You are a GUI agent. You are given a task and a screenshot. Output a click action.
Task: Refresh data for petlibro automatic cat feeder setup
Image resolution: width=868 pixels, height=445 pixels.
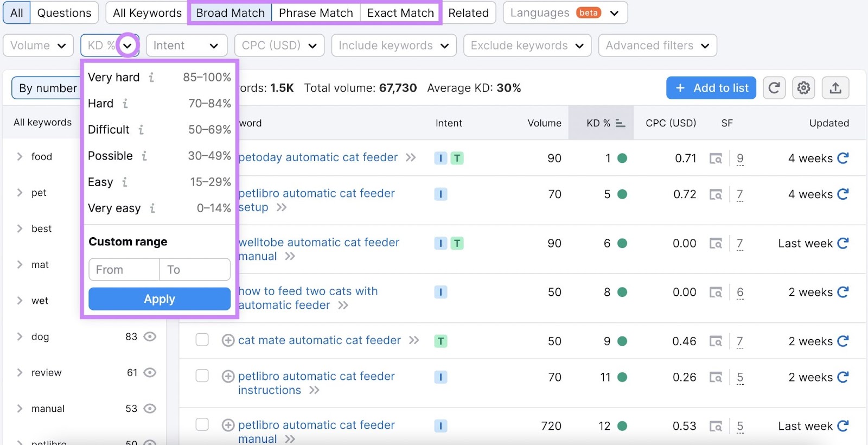tap(843, 194)
